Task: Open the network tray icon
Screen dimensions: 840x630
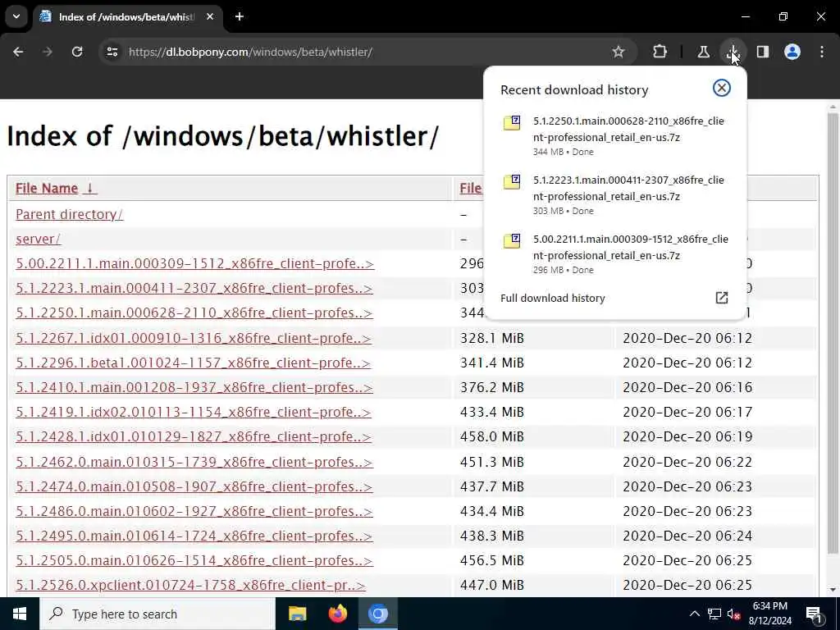Action: [714, 614]
